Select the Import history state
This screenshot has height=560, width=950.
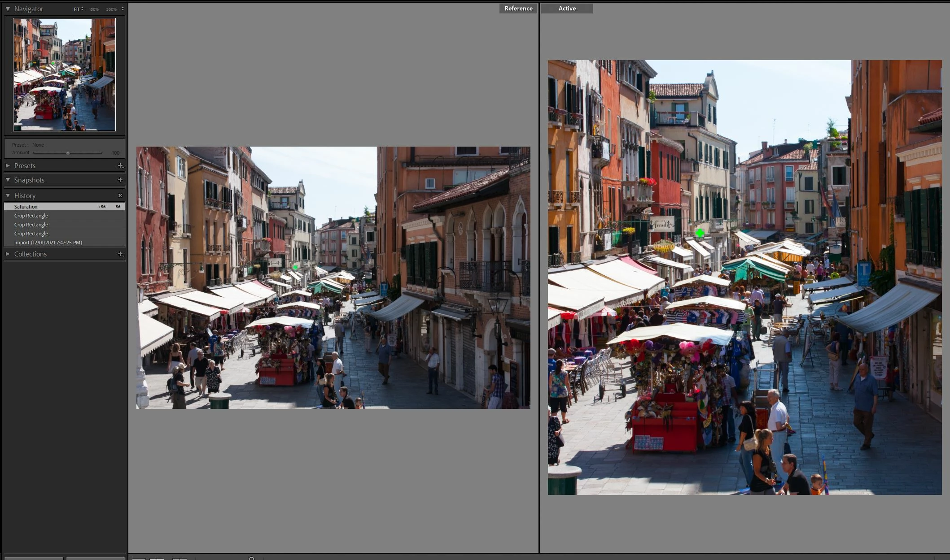click(48, 243)
